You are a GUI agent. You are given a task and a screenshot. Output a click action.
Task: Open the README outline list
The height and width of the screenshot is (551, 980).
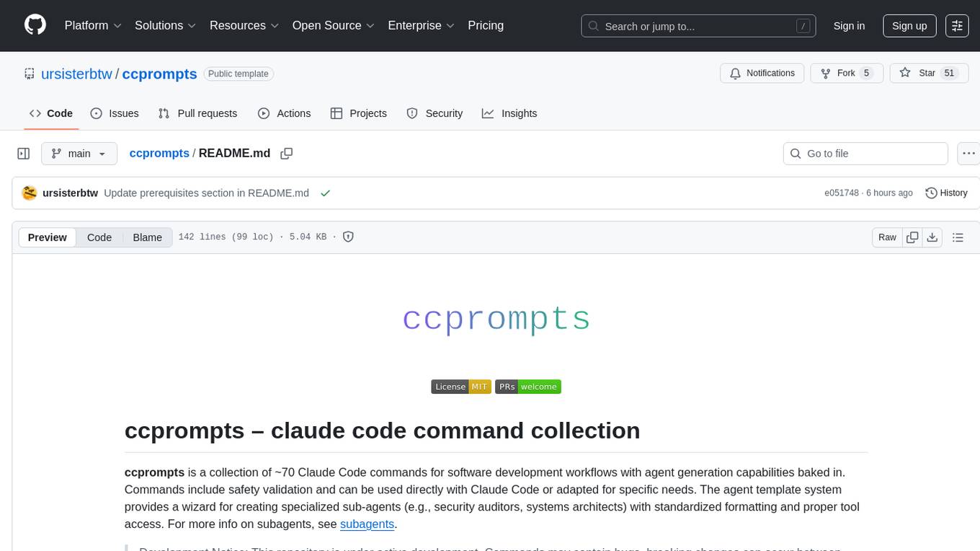coord(958,237)
